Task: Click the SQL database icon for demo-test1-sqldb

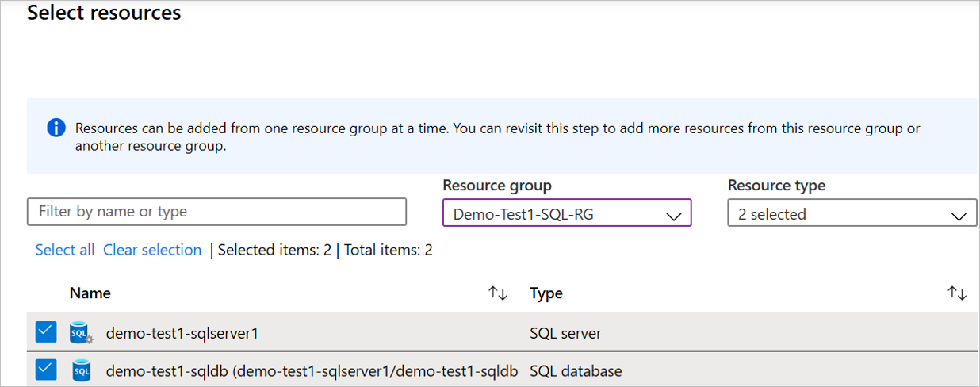Action: [x=81, y=370]
